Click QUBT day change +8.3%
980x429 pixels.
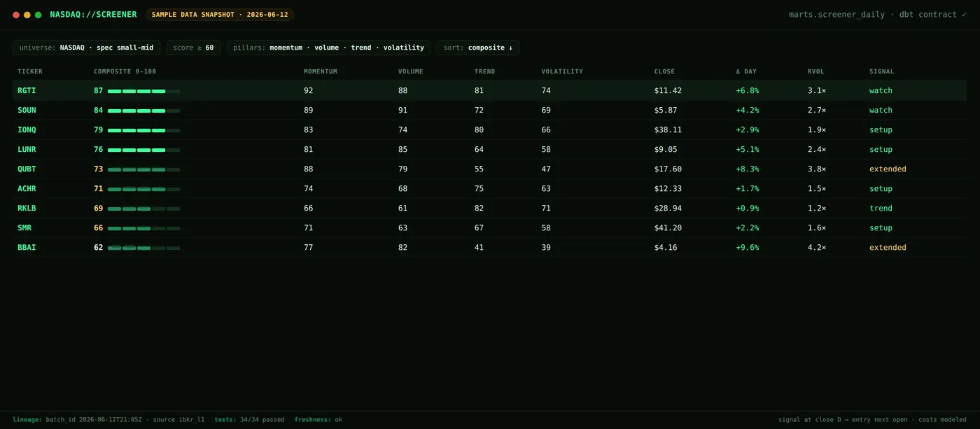point(748,169)
